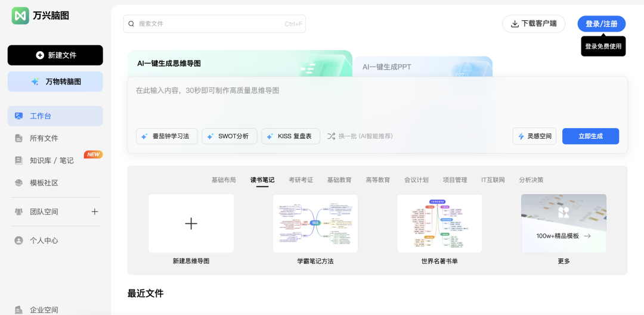This screenshot has width=644, height=315.
Task: Open the 更多 templates thumbnail
Action: click(564, 223)
